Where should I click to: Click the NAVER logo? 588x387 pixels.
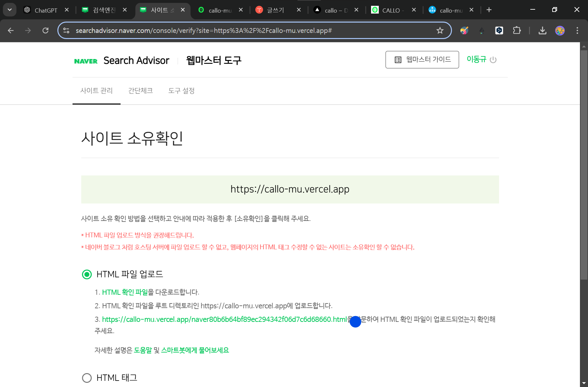pos(86,61)
